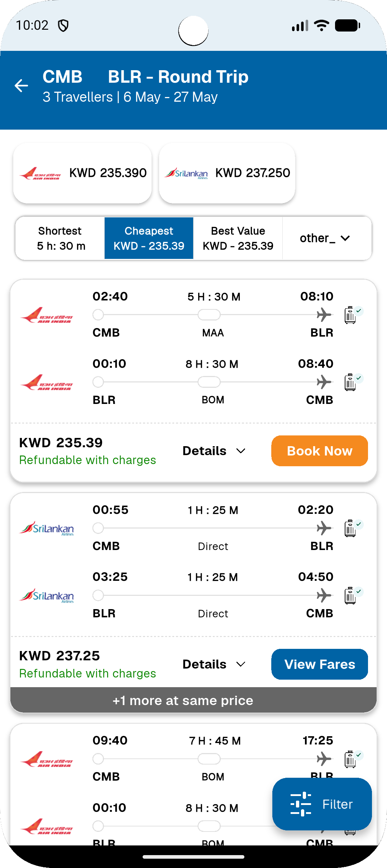Tap baggage icon for 00:55 SriLankan flight

[350, 529]
